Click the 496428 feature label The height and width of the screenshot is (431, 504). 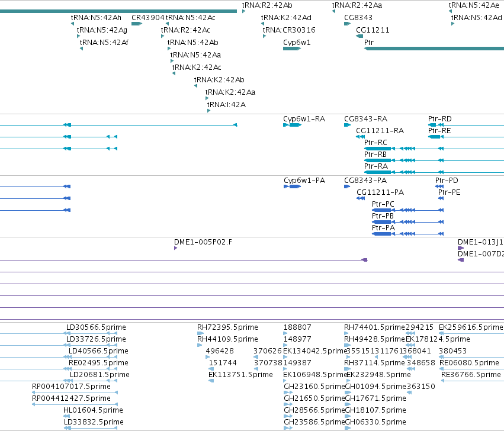[x=220, y=351]
